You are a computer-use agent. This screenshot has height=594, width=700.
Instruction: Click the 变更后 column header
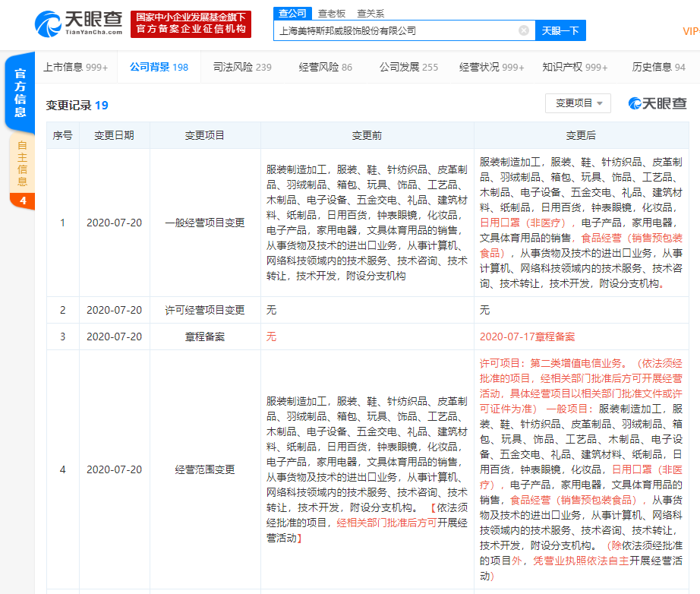click(x=581, y=135)
